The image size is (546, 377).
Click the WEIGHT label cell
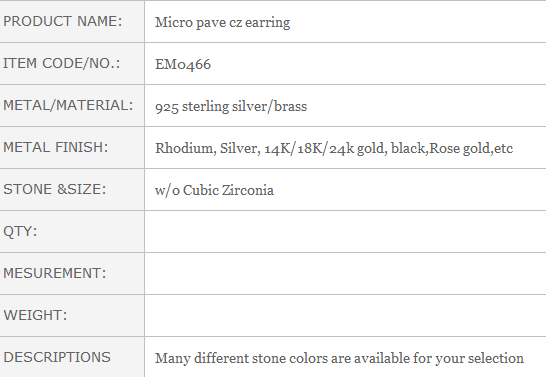[72, 315]
